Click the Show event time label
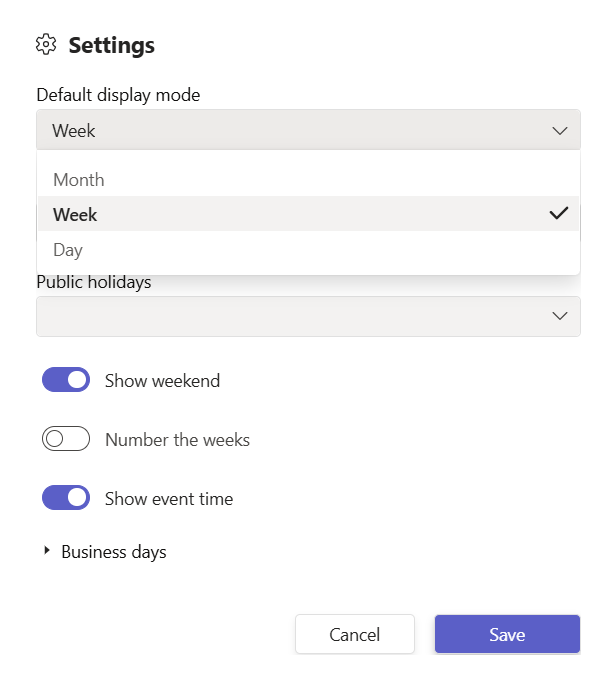 [x=169, y=499]
